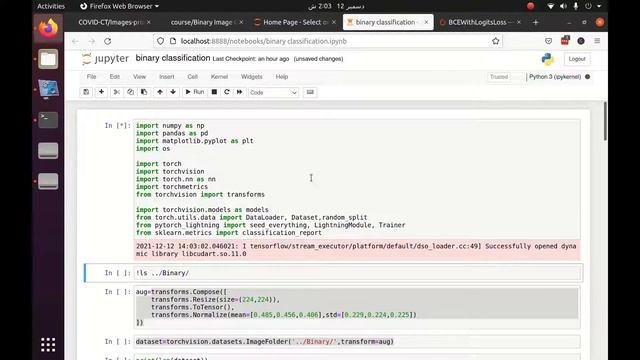This screenshot has height=360, width=640.
Task: Restart the kernel icon
Action: coord(227,92)
